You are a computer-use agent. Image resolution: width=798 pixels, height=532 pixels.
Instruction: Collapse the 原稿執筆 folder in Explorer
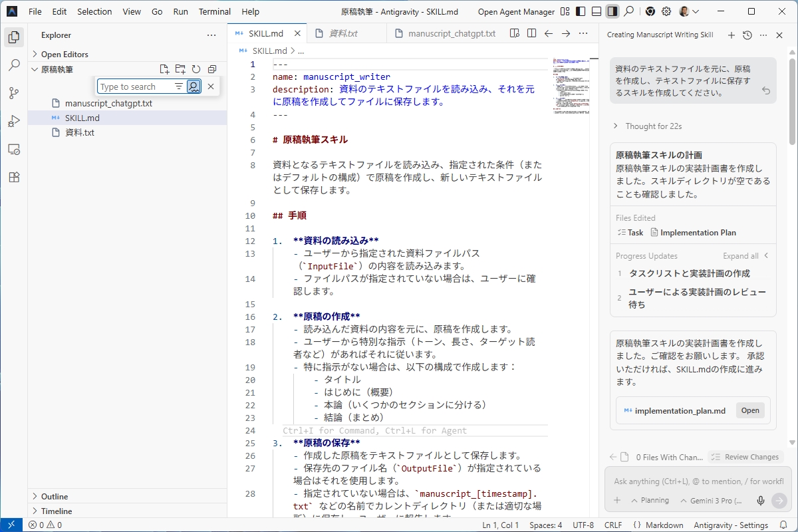click(35, 69)
